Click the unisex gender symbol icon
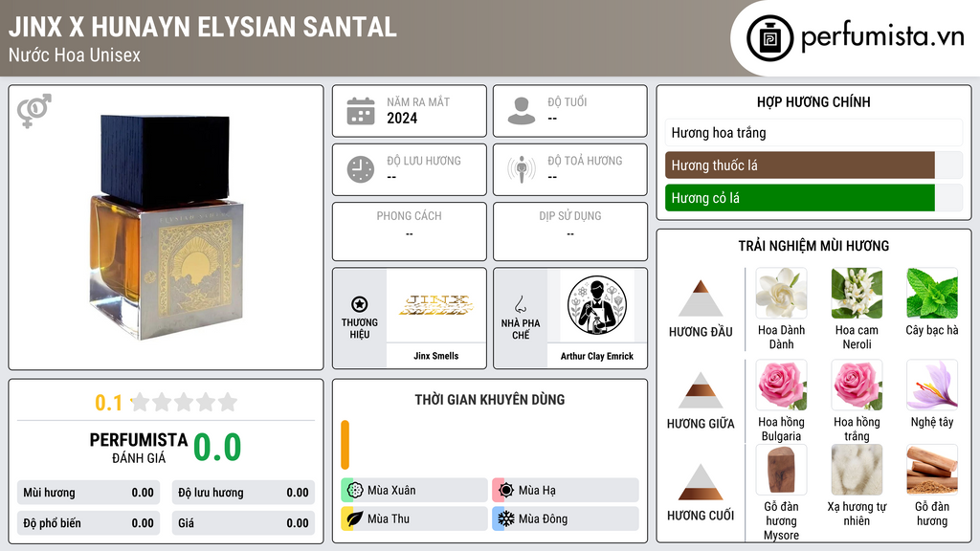 [x=33, y=111]
